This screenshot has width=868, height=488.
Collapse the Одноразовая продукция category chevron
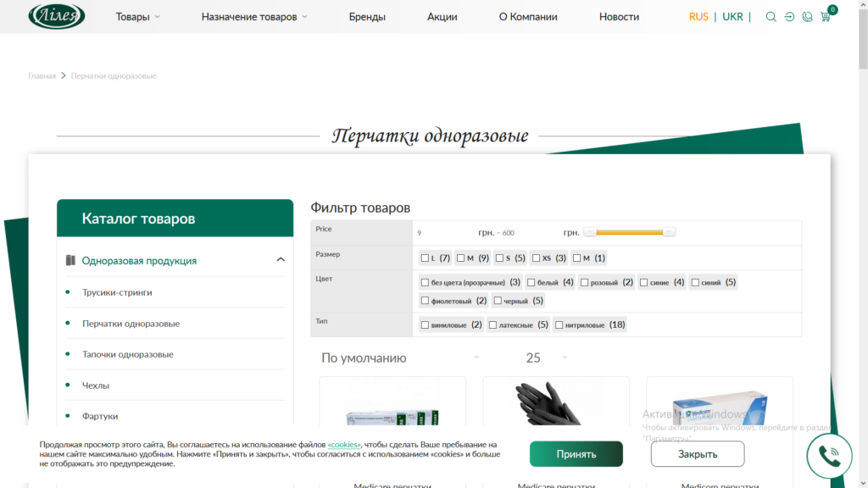[281, 259]
